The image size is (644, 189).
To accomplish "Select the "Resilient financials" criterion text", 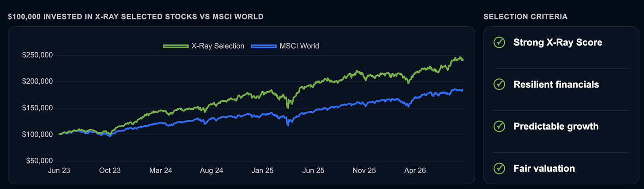I will (556, 84).
